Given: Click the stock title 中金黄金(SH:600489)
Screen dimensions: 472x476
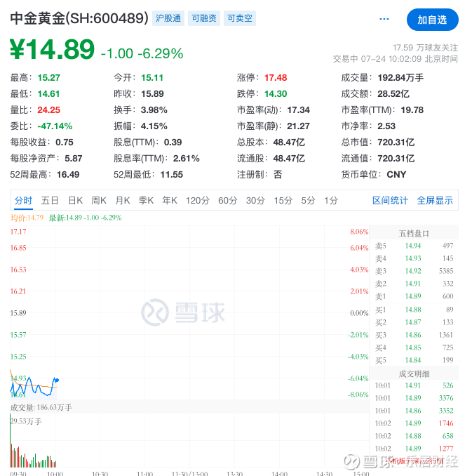Looking at the screenshot, I should point(79,18).
